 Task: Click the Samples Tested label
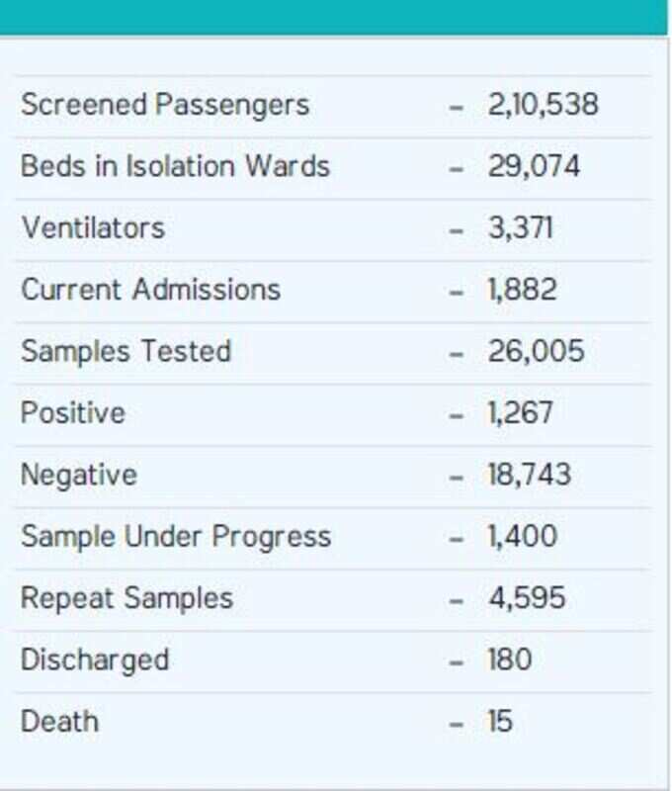pyautogui.click(x=126, y=351)
